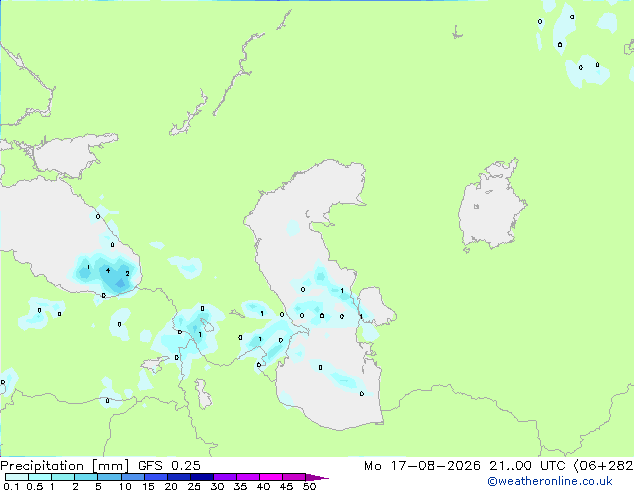634x490 pixels.
Task: Click the legend scale number 10
Action: coord(125,486)
